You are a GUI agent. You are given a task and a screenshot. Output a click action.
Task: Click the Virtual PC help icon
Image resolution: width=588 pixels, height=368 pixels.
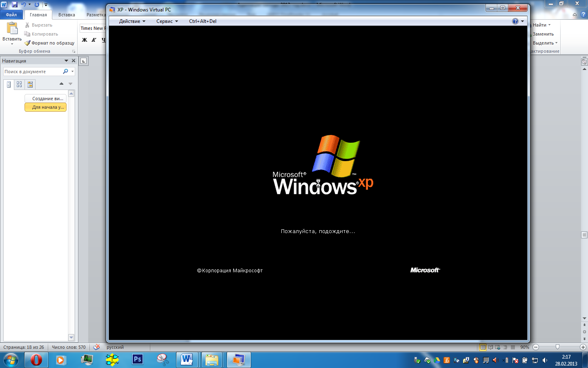[515, 21]
